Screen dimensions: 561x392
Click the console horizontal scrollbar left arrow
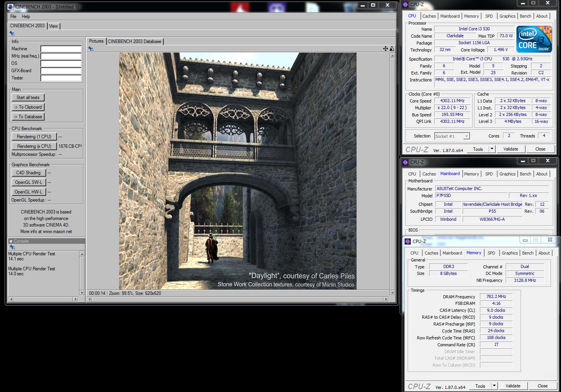click(11, 299)
